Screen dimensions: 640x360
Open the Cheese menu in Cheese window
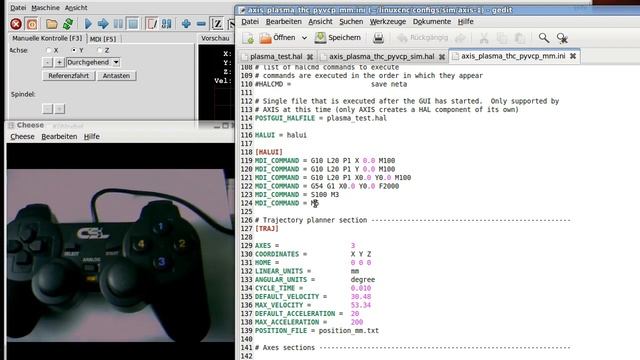point(22,137)
